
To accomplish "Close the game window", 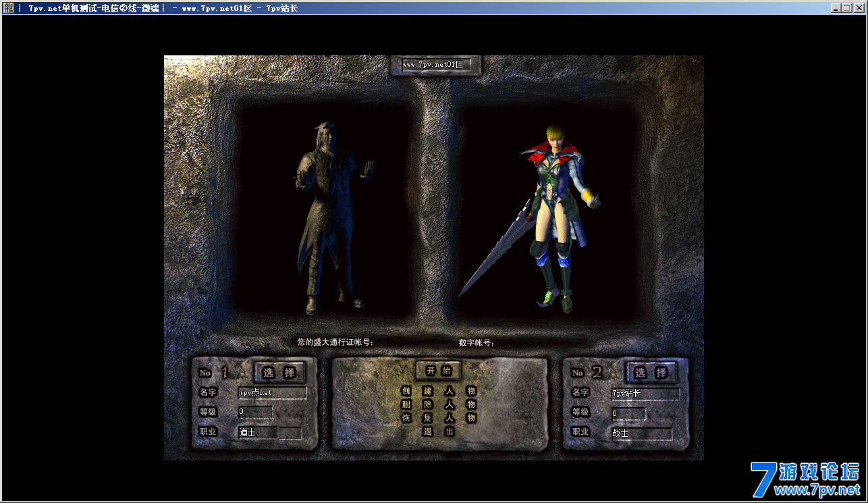I will 859,8.
